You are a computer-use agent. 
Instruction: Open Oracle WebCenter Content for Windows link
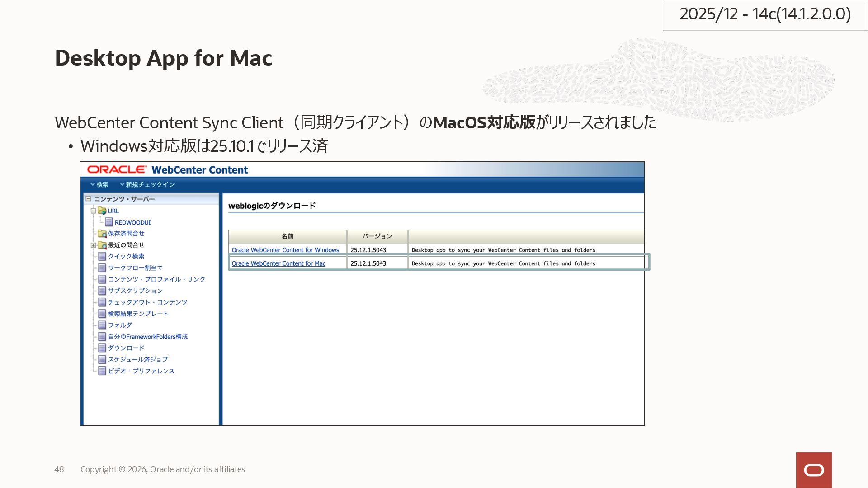(x=285, y=250)
